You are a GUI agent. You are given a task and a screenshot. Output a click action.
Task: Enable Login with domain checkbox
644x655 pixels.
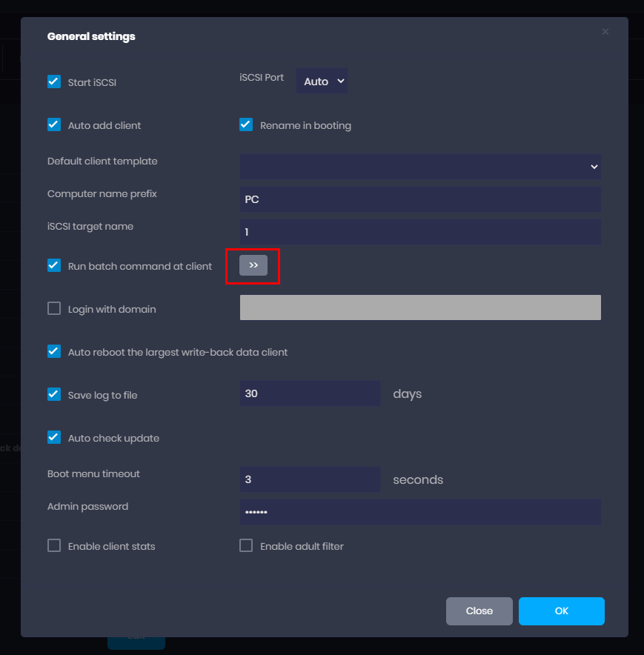point(54,309)
